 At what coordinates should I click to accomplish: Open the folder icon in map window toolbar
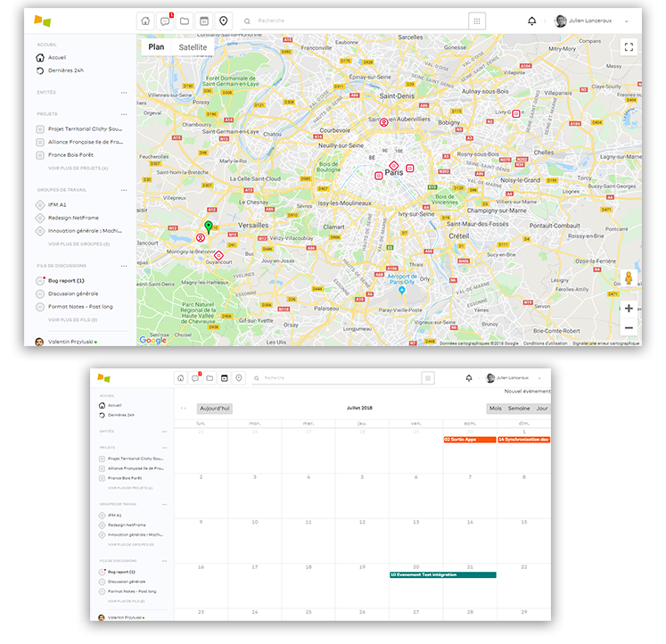185,21
